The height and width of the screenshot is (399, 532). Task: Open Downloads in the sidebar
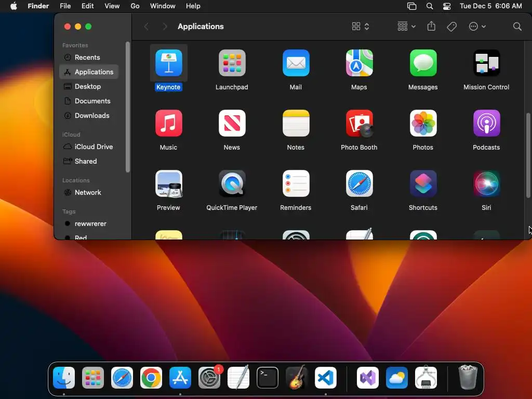pyautogui.click(x=89, y=116)
